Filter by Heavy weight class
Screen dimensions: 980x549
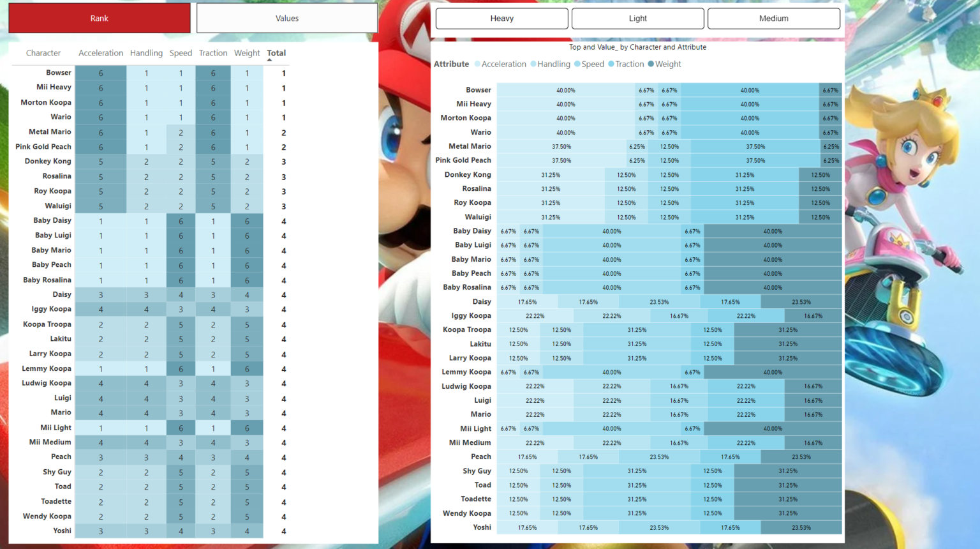[501, 19]
